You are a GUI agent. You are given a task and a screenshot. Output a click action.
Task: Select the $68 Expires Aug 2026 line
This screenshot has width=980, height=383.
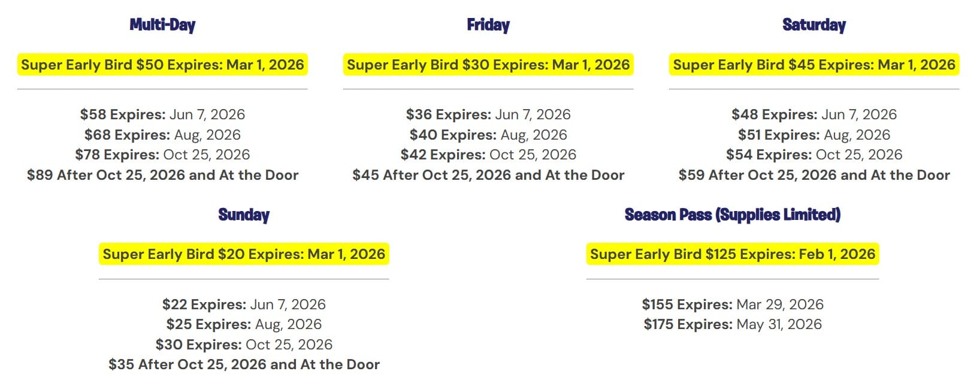(x=162, y=135)
